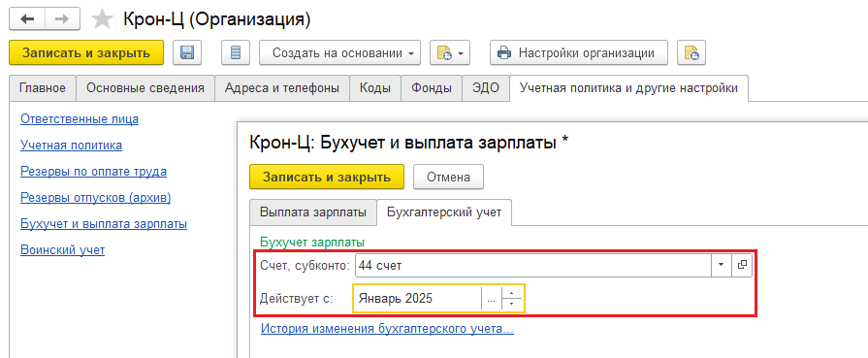The width and height of the screenshot is (868, 358).
Task: Open the Учетная политика link
Action: point(72,146)
